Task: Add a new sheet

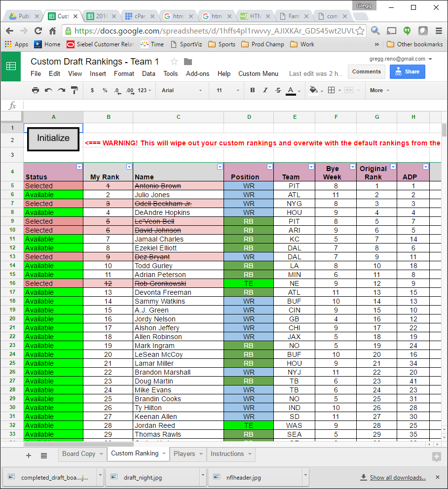Action: point(29,455)
